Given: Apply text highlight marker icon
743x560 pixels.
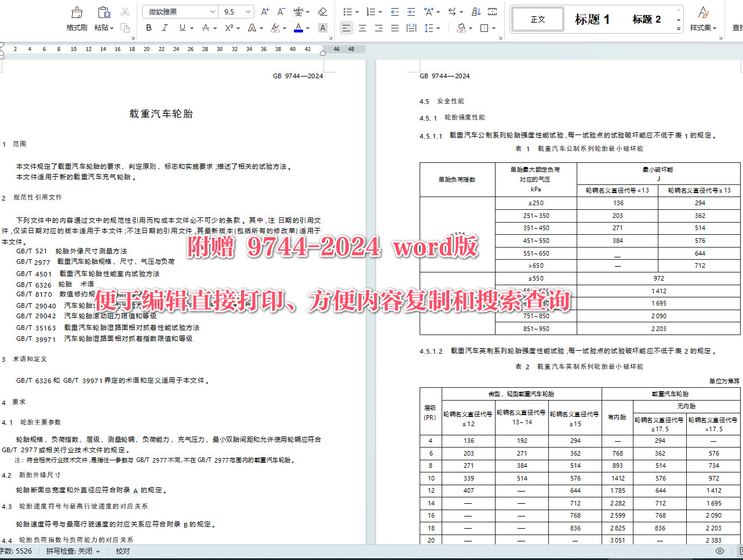Looking at the screenshot, I should pos(275,28).
